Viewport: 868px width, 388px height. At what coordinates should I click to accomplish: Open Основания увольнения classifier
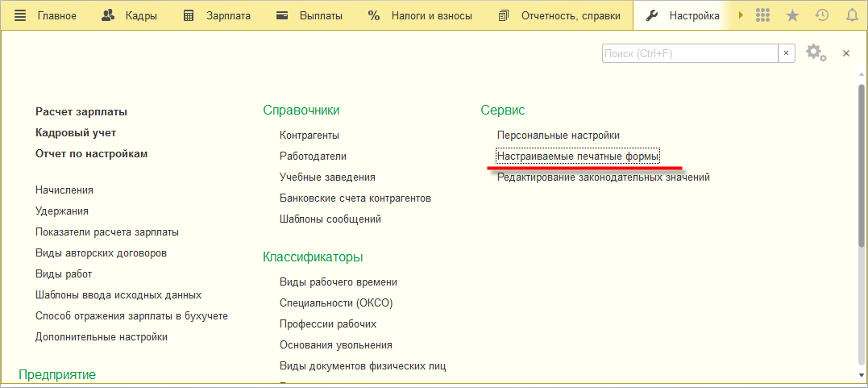(x=336, y=345)
